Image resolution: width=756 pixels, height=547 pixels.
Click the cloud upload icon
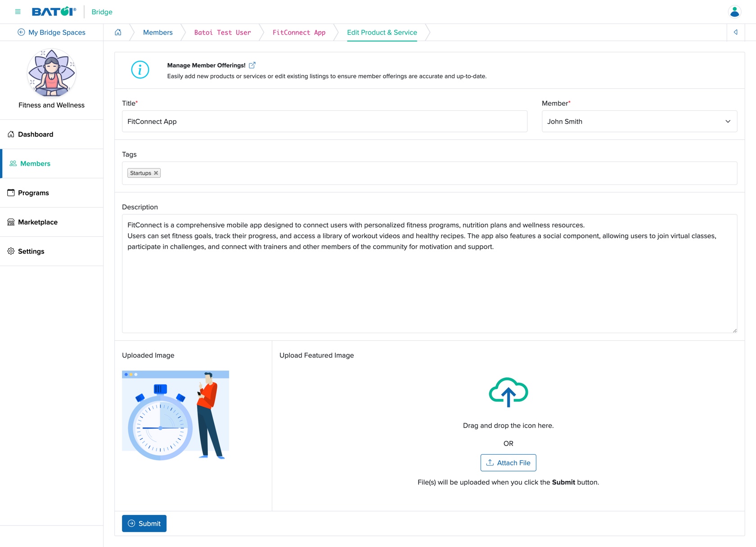tap(508, 392)
